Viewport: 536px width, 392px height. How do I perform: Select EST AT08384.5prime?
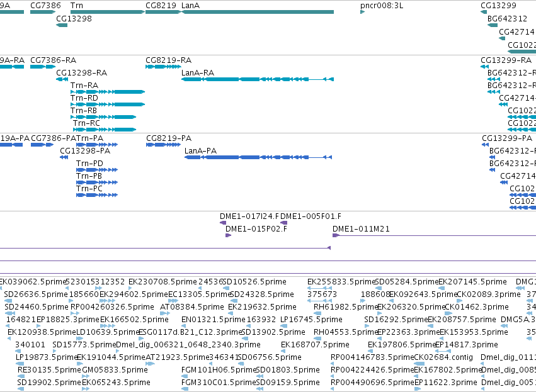coord(191,307)
